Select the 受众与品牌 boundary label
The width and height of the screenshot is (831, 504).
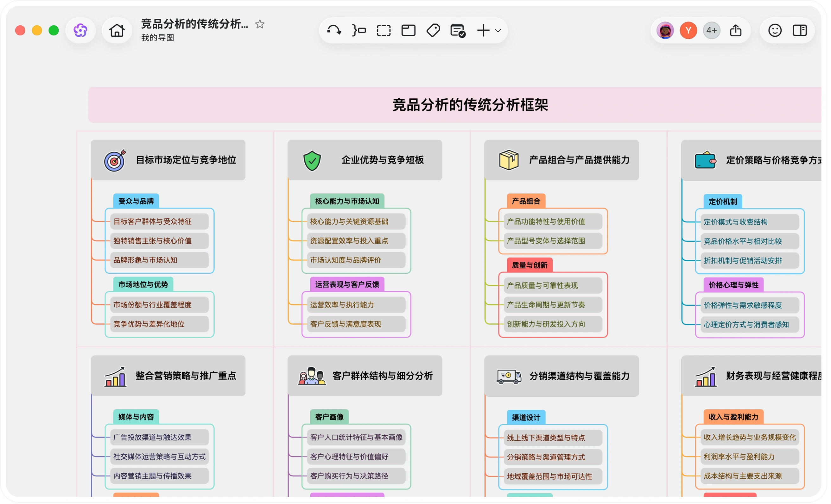pyautogui.click(x=136, y=202)
